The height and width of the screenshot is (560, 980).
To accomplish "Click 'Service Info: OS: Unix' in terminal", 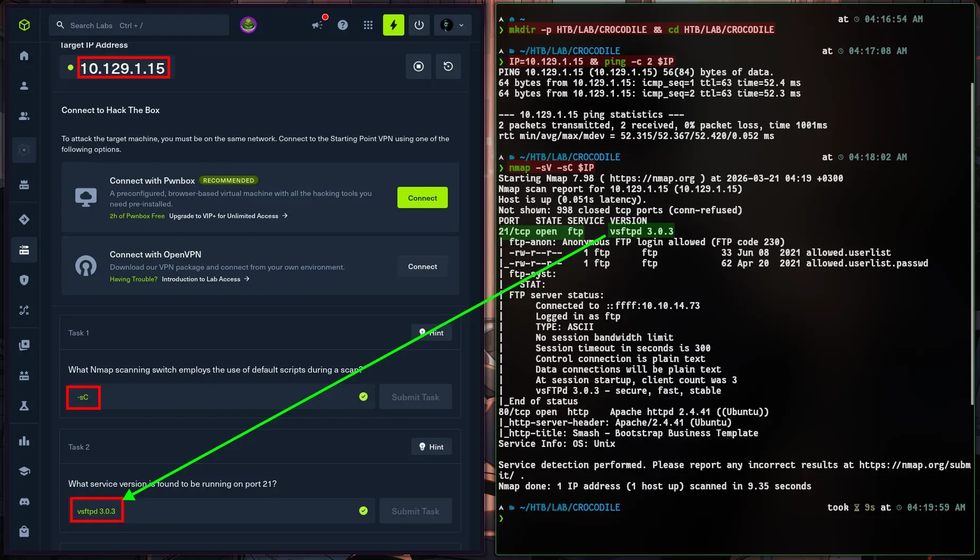I will [557, 444].
